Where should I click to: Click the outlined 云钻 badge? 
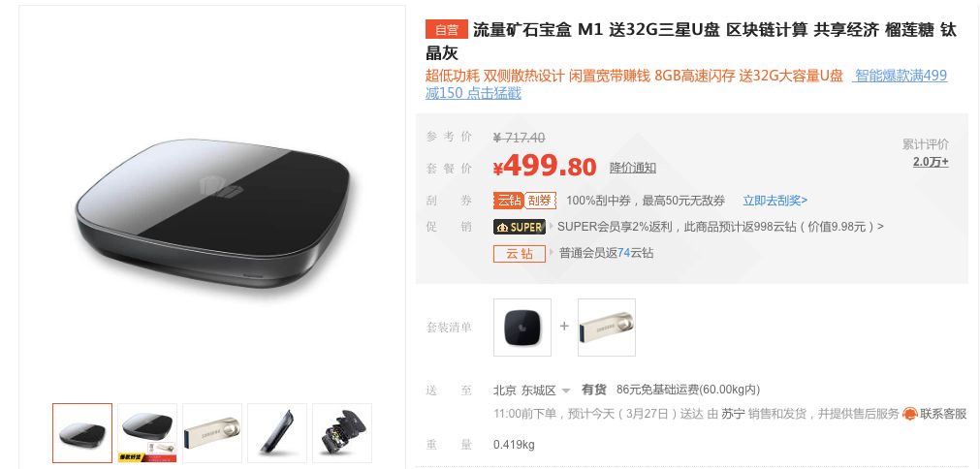[520, 254]
